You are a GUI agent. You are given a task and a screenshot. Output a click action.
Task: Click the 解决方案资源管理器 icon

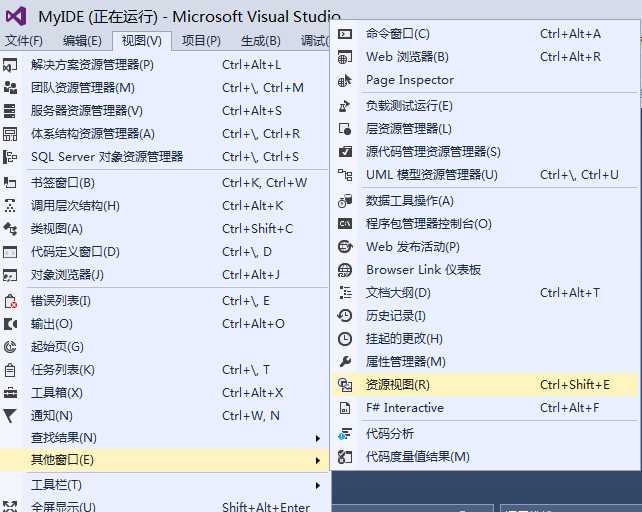pos(10,65)
